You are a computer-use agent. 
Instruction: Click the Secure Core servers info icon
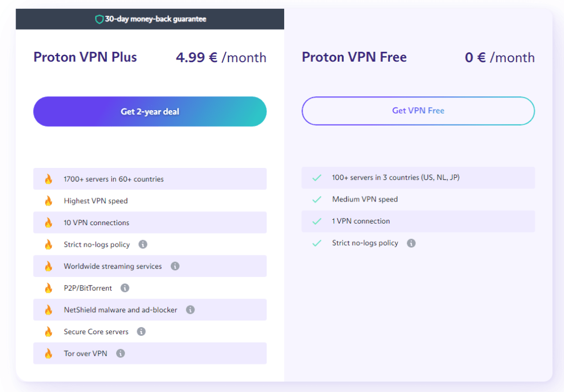142,331
